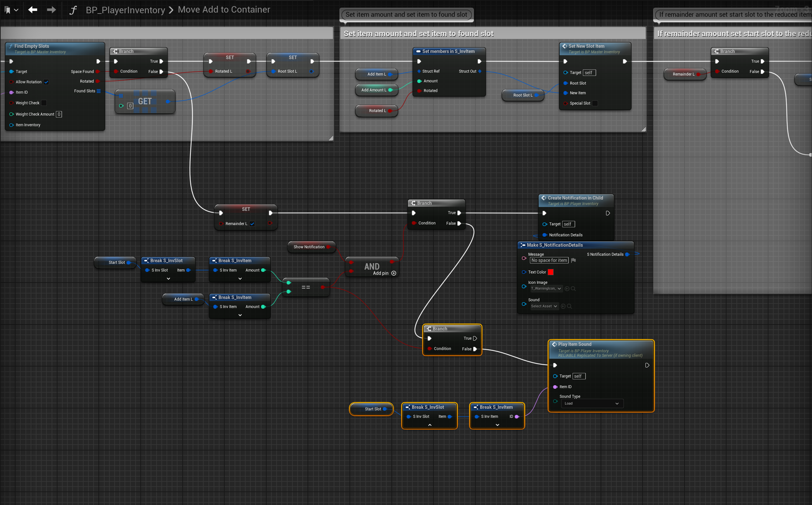Viewport: 812px width, 505px height.
Task: Select the Show Notification variable node
Action: tap(309, 247)
